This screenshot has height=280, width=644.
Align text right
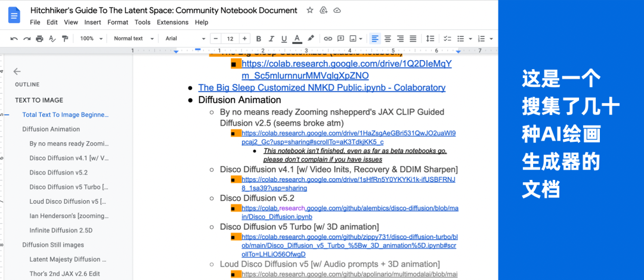tap(400, 39)
